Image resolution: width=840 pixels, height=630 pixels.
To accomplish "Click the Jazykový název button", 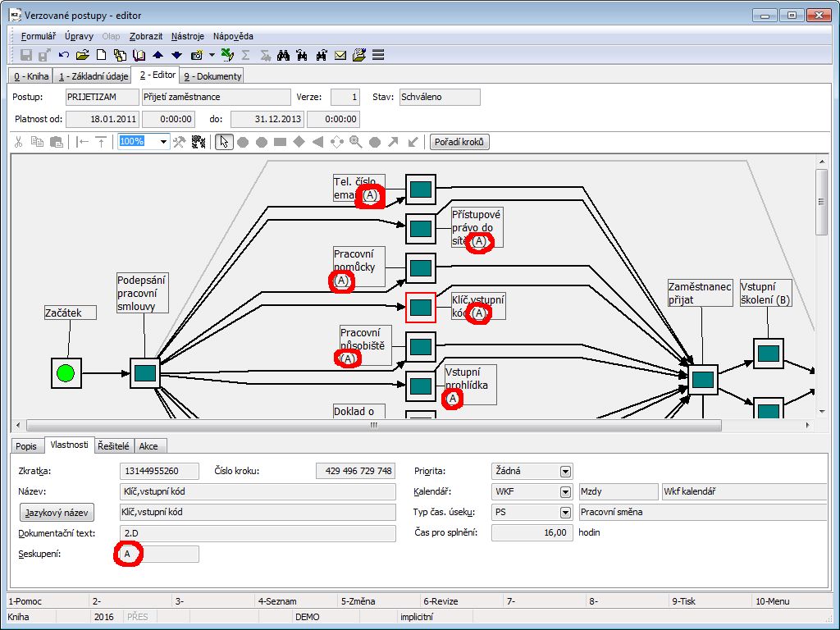I will (57, 513).
